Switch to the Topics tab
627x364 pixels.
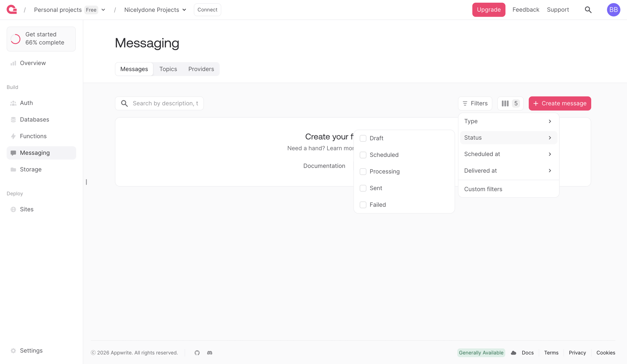[168, 69]
